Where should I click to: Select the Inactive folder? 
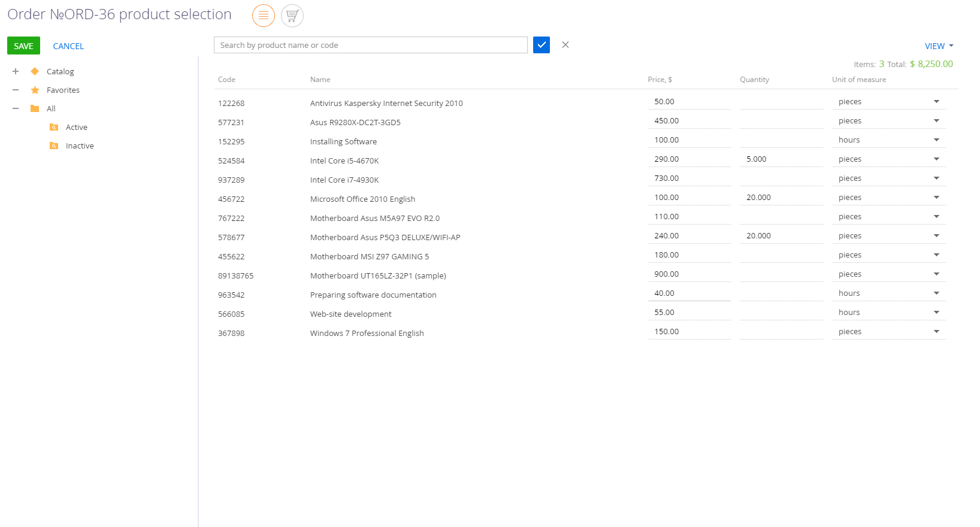(80, 146)
